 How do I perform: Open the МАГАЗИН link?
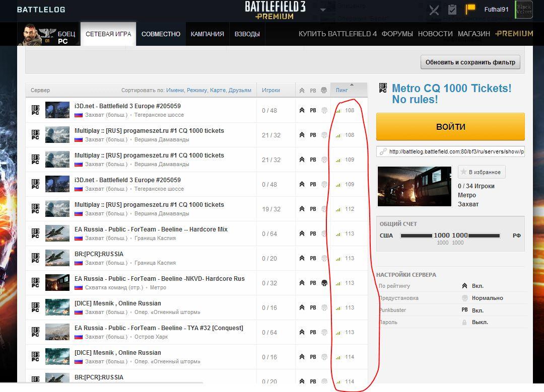473,34
